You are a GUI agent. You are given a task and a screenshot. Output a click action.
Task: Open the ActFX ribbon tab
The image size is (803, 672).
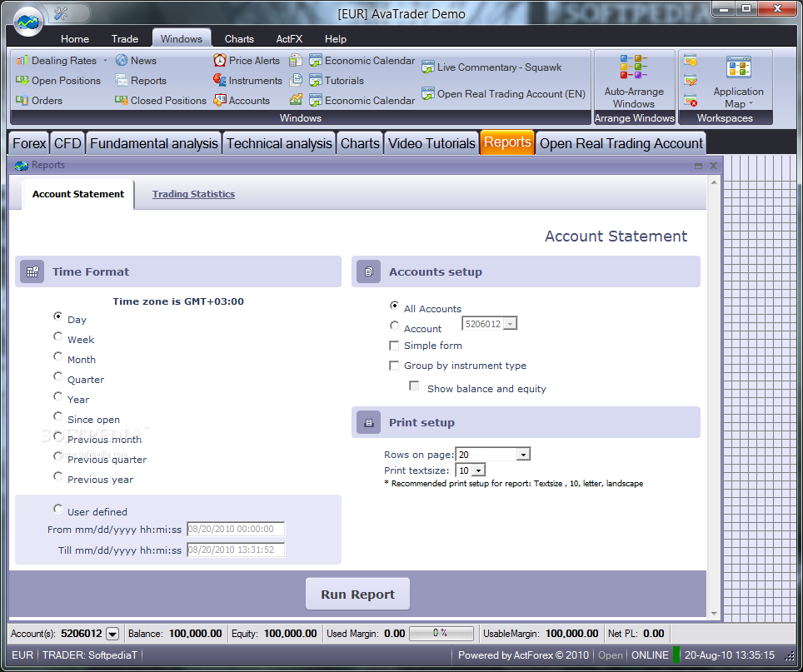[x=289, y=39]
